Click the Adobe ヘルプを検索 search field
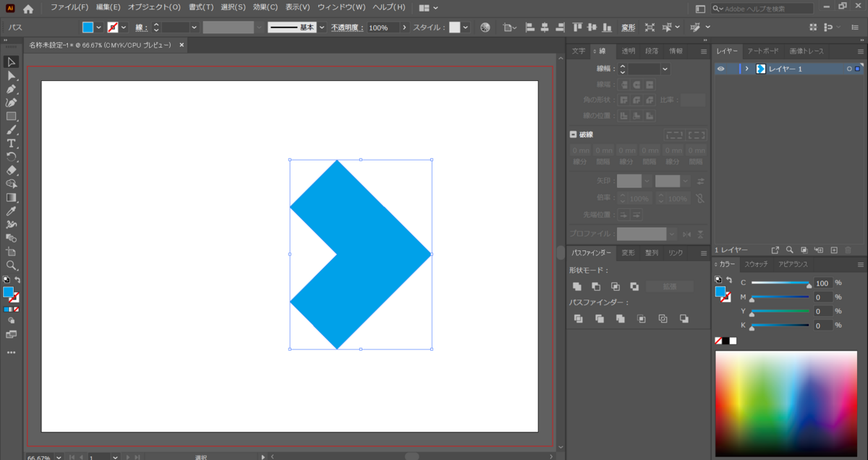The width and height of the screenshot is (868, 460). [762, 9]
